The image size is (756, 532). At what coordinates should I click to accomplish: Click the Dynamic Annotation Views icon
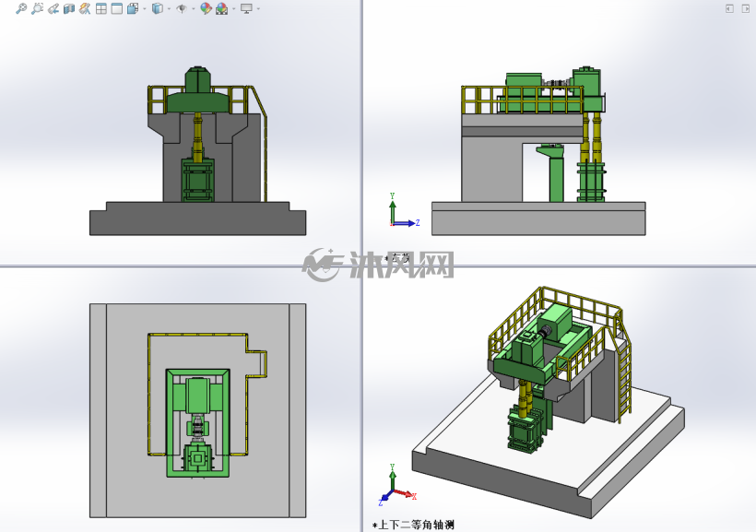(x=85, y=8)
